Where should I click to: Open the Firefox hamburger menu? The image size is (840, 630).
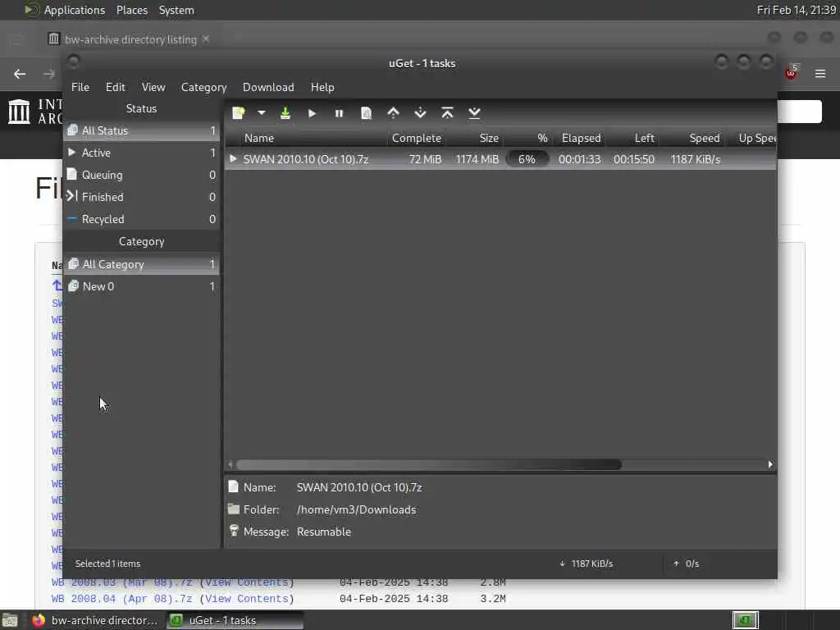[820, 73]
